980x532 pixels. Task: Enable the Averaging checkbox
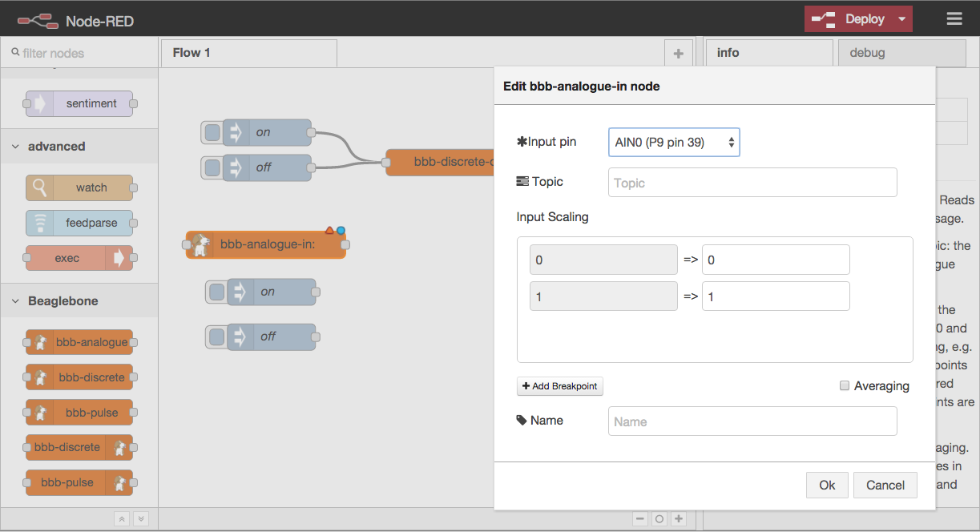tap(844, 385)
